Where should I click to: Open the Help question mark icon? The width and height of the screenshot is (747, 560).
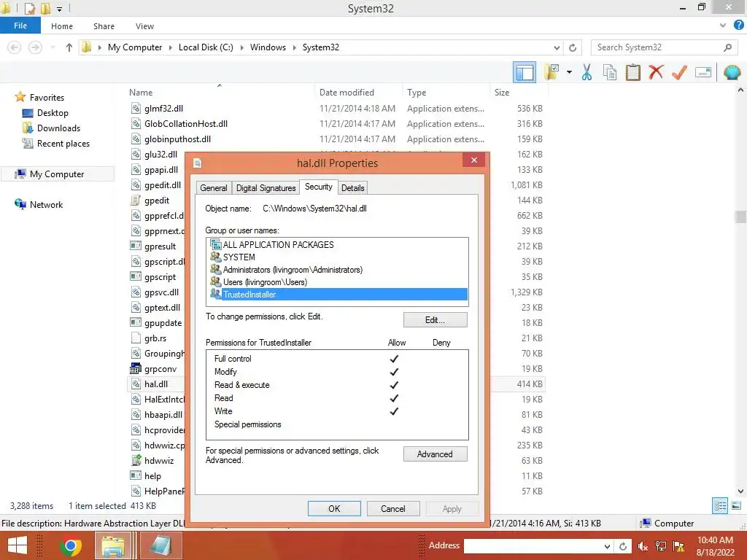(739, 26)
